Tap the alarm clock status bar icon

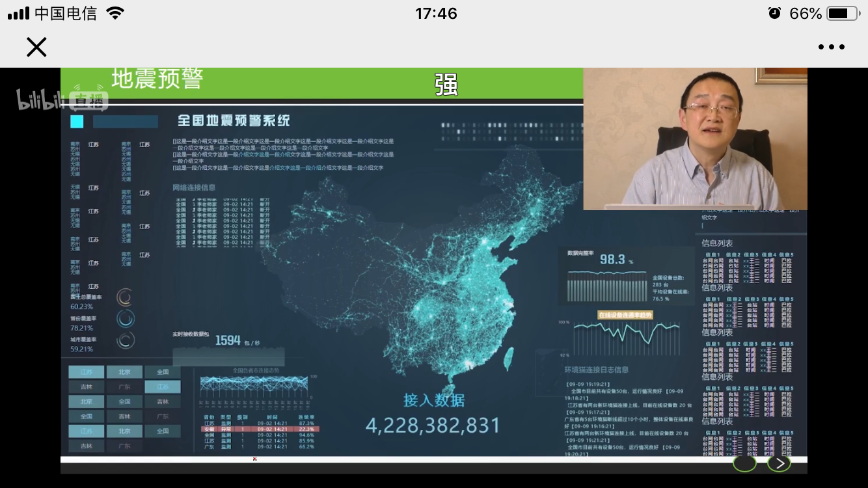point(774,13)
